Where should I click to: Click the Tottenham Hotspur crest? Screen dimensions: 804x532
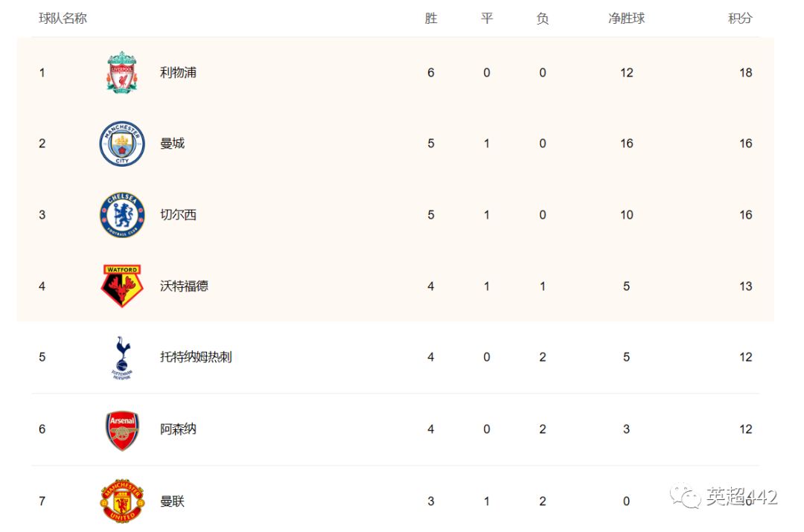coord(121,358)
